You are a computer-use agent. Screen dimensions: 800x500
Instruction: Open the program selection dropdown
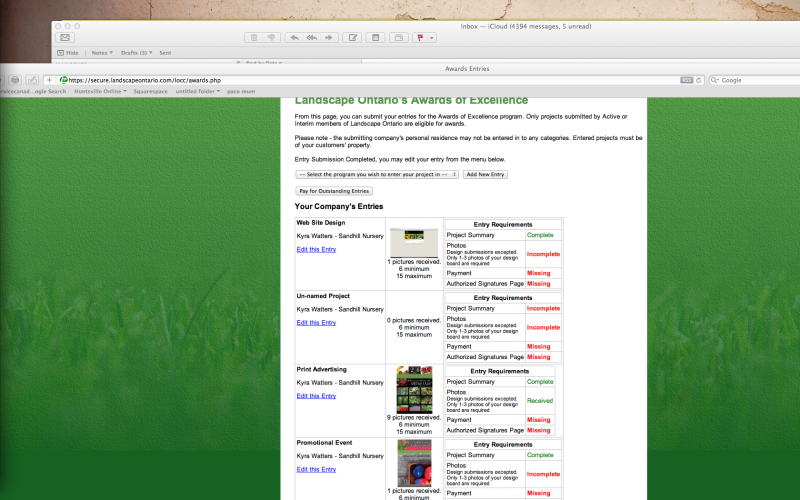(x=377, y=174)
